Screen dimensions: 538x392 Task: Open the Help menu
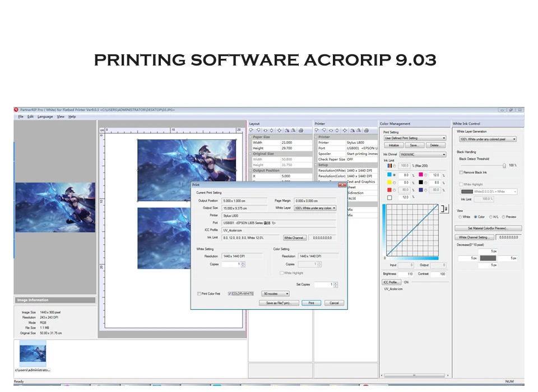tap(72, 116)
